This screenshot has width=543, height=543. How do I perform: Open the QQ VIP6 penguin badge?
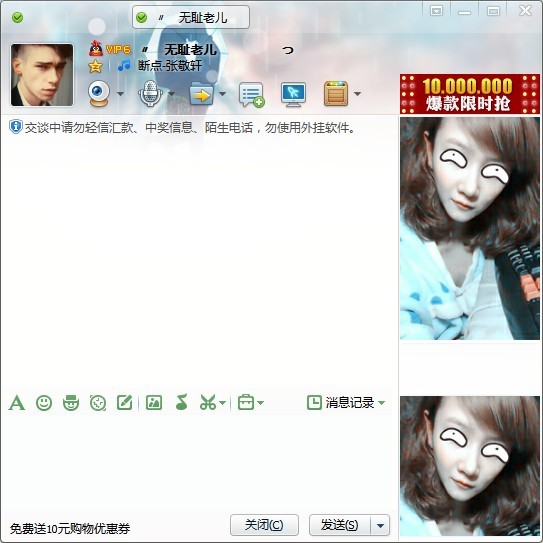(x=109, y=49)
